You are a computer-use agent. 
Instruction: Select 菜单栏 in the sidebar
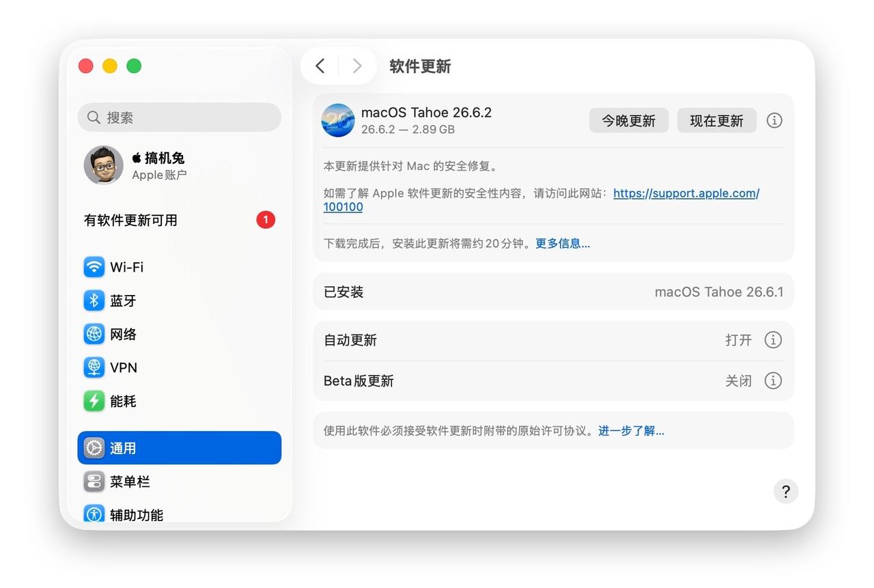click(180, 481)
